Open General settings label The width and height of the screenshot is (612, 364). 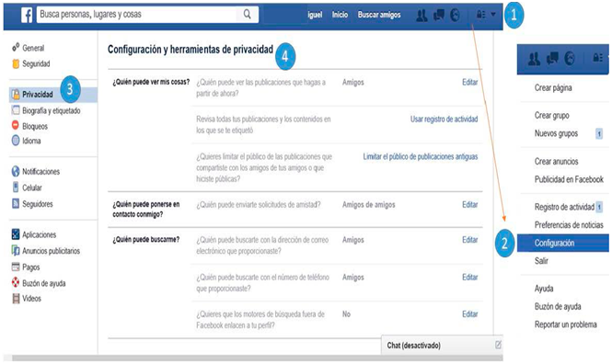tap(33, 48)
